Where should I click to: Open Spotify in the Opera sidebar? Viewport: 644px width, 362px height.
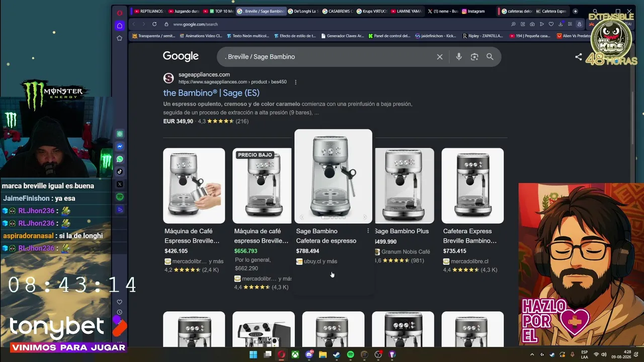120,197
